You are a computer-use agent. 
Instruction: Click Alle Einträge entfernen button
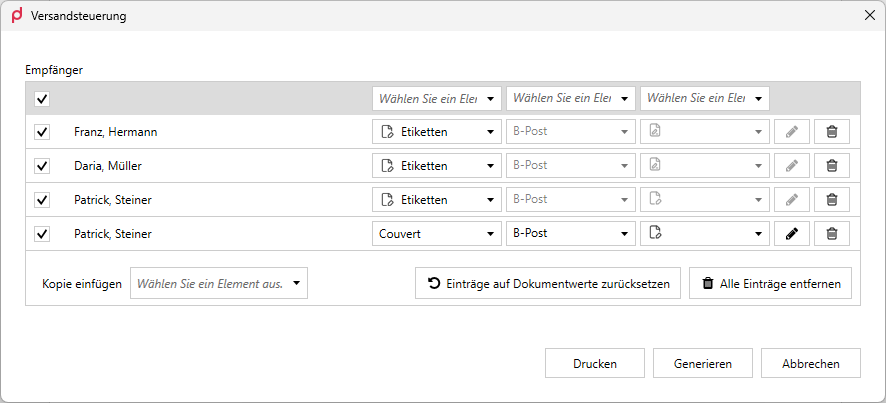[x=770, y=283]
